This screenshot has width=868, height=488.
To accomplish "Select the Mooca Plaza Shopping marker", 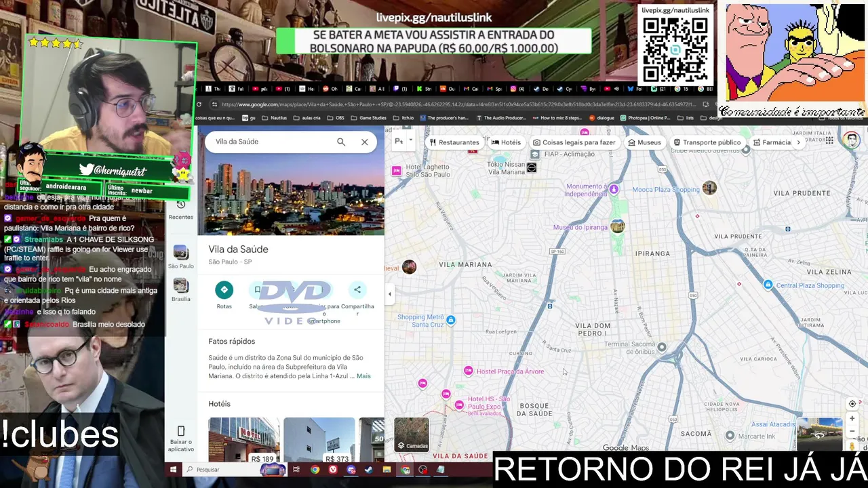I will (x=709, y=188).
